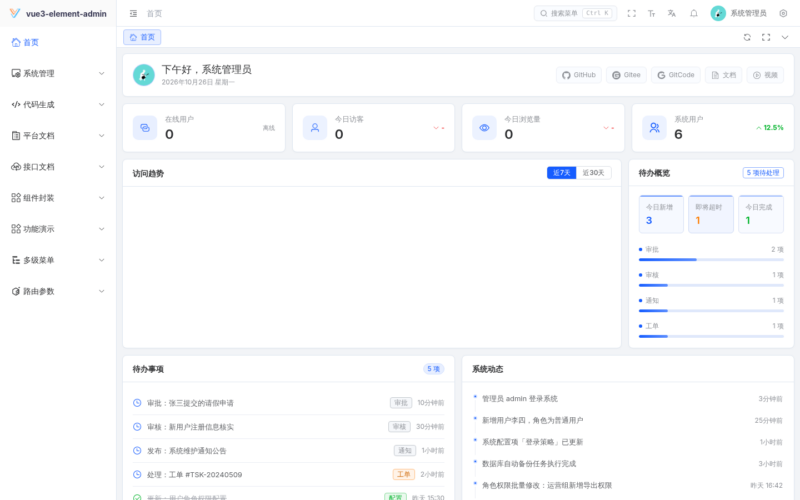The height and width of the screenshot is (500, 800).
Task: Click the clock icon for 发布：系统维护通知公告
Action: click(x=137, y=451)
